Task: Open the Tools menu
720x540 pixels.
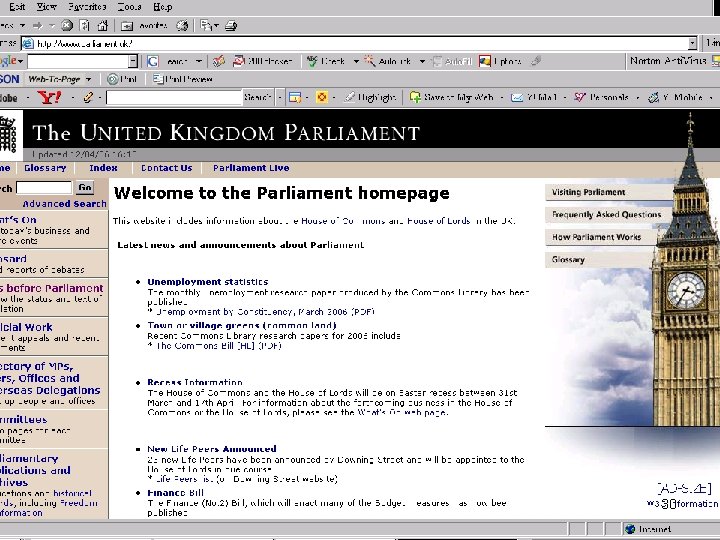Action: [129, 7]
